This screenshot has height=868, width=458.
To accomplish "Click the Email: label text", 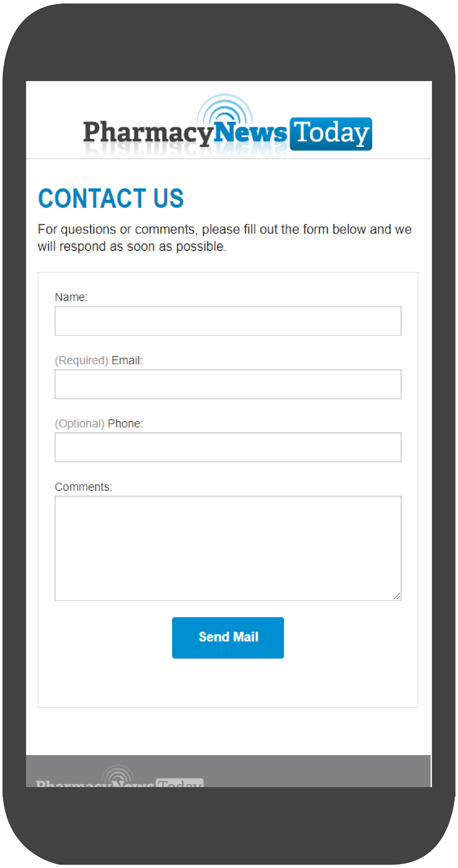I will click(127, 361).
